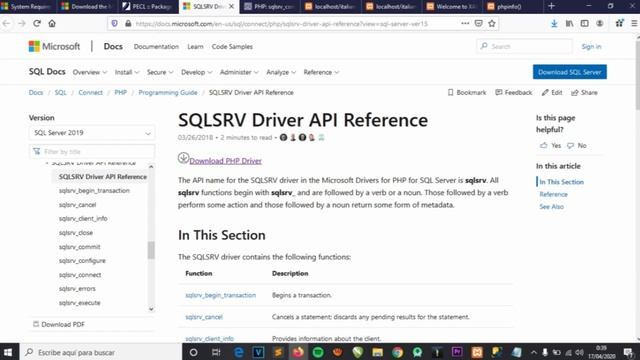Viewport: 640px width, 360px height.
Task: Select sqlsrv_errors in the sidebar tree
Action: pos(77,289)
